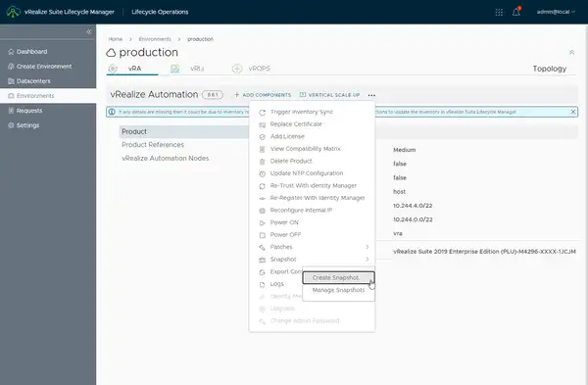Switch to the vRA tab
The height and width of the screenshot is (385, 588).
tap(132, 69)
